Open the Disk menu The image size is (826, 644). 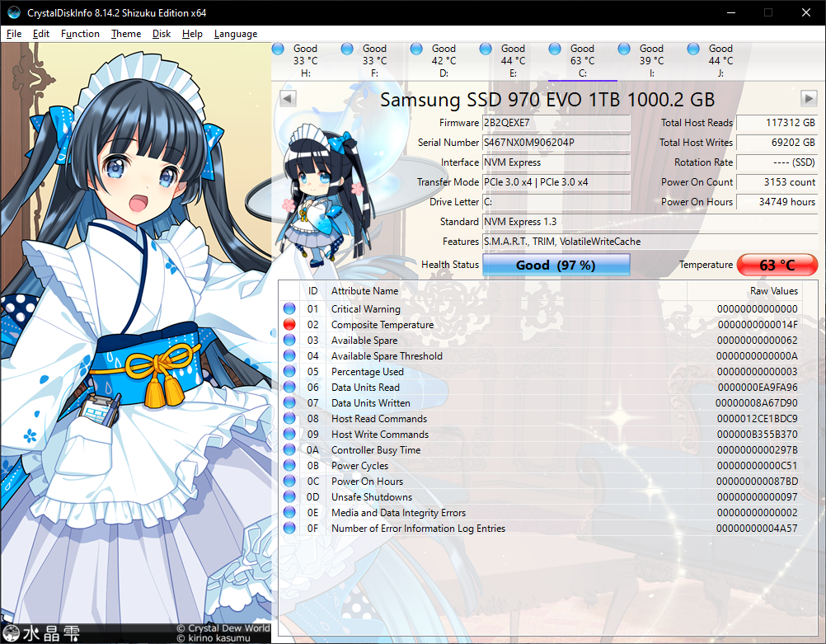tap(162, 34)
